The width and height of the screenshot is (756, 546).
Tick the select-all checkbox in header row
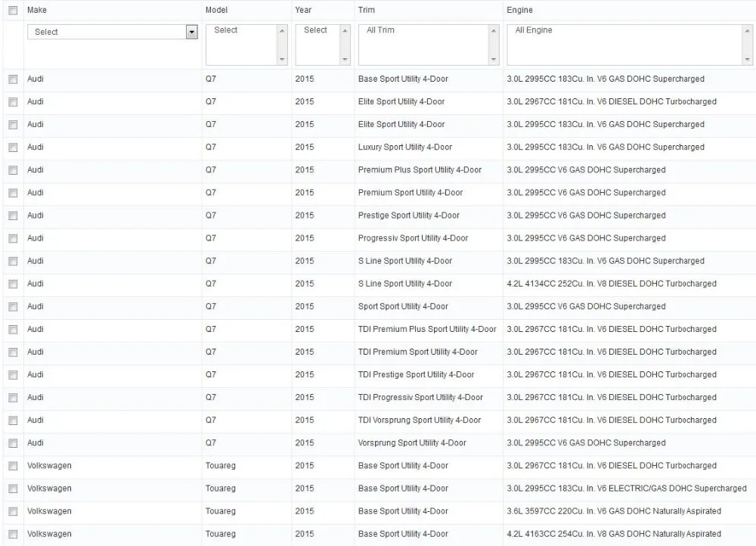coord(13,10)
